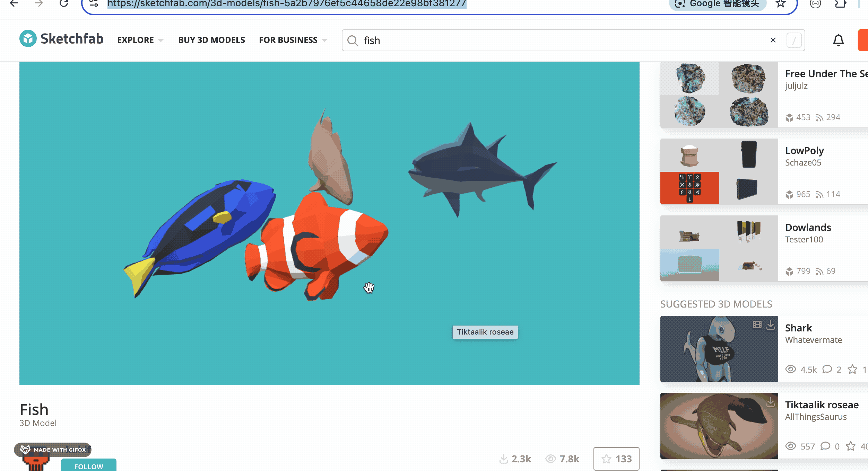The height and width of the screenshot is (471, 868).
Task: Click the 2.3k downloads icon
Action: [x=503, y=459]
